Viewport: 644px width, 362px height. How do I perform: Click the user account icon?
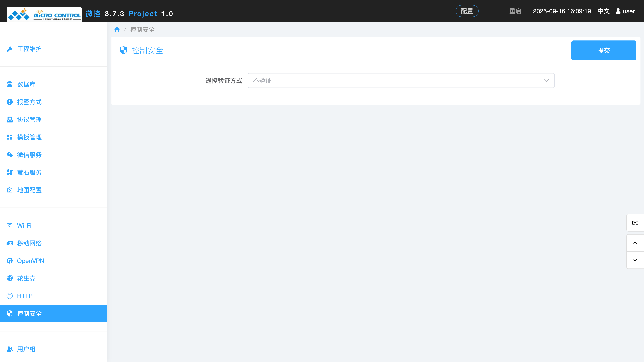(x=618, y=11)
